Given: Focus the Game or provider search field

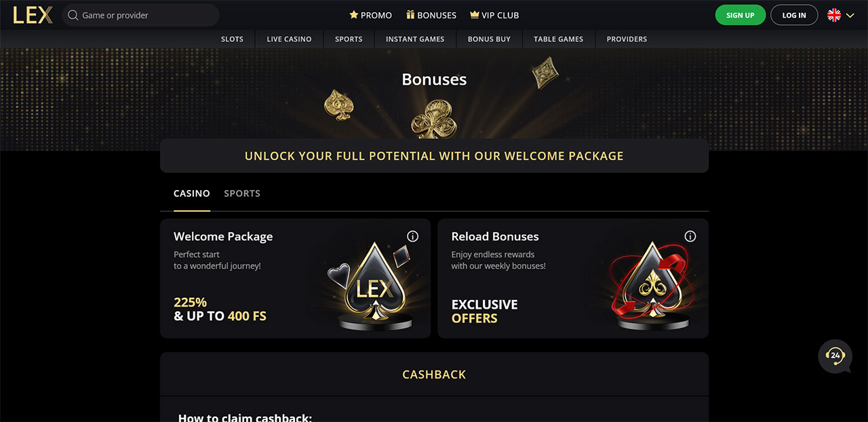Looking at the screenshot, I should tap(146, 15).
